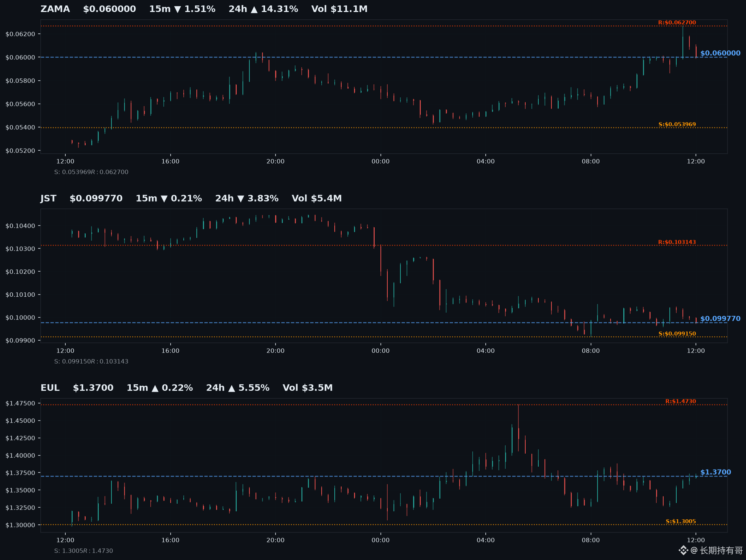The height and width of the screenshot is (560, 746).
Task: Select EUL support label S:$1.3005
Action: click(681, 522)
